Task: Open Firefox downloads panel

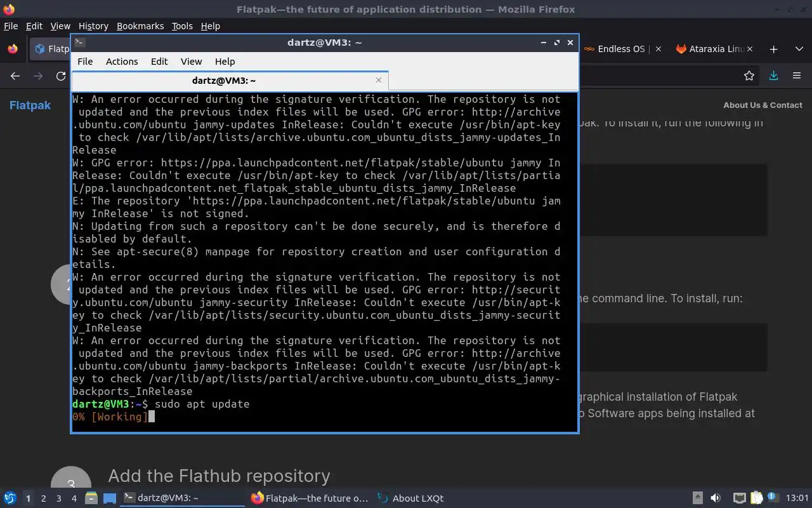Action: [773, 76]
